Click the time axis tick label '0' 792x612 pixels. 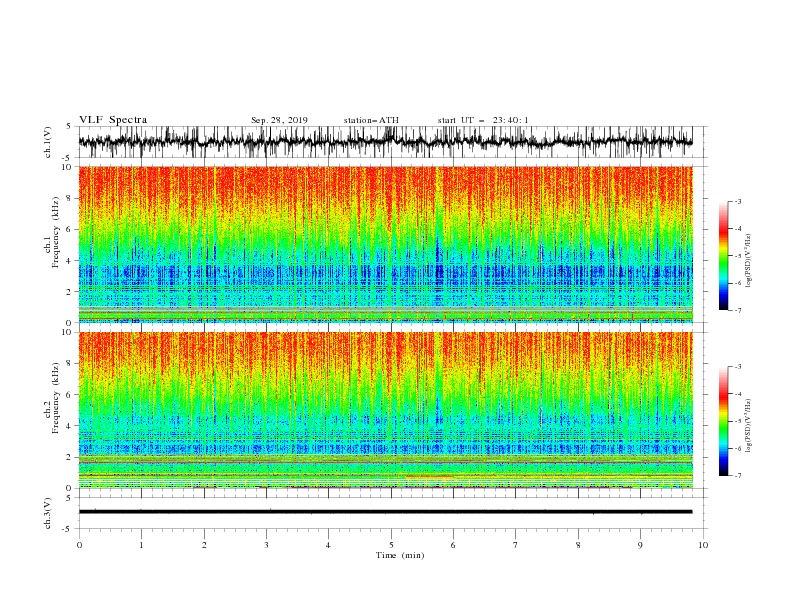79,545
